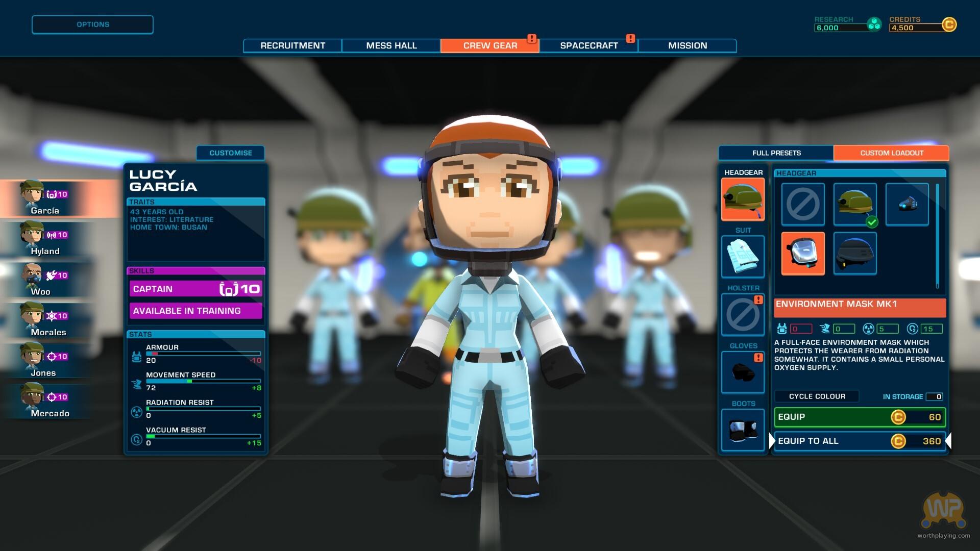Select crew member Woo from roster
Image resolution: width=980 pixels, height=551 pixels.
tap(41, 280)
